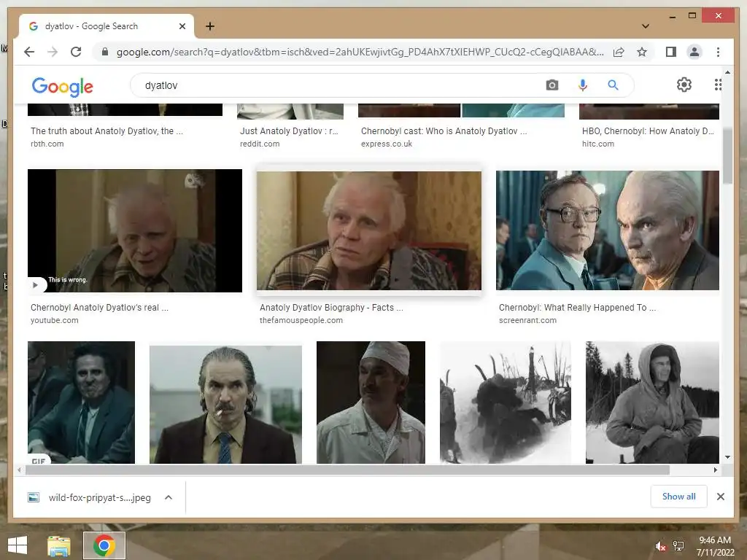Open the YouTube 'This is wrong' thumbnail
Viewport: 747px width, 560px height.
point(135,230)
